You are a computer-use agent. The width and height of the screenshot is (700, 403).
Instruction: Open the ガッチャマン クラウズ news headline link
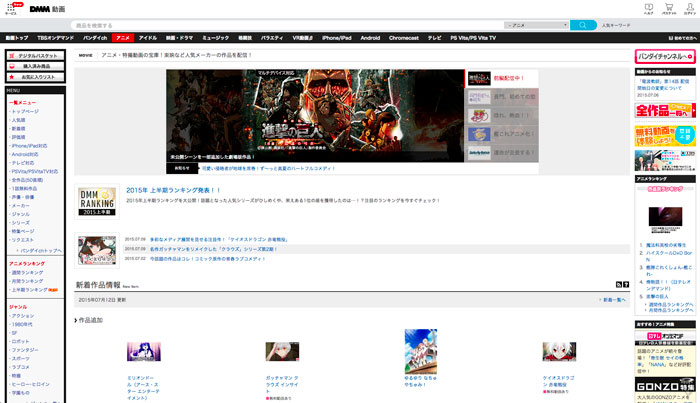213,249
